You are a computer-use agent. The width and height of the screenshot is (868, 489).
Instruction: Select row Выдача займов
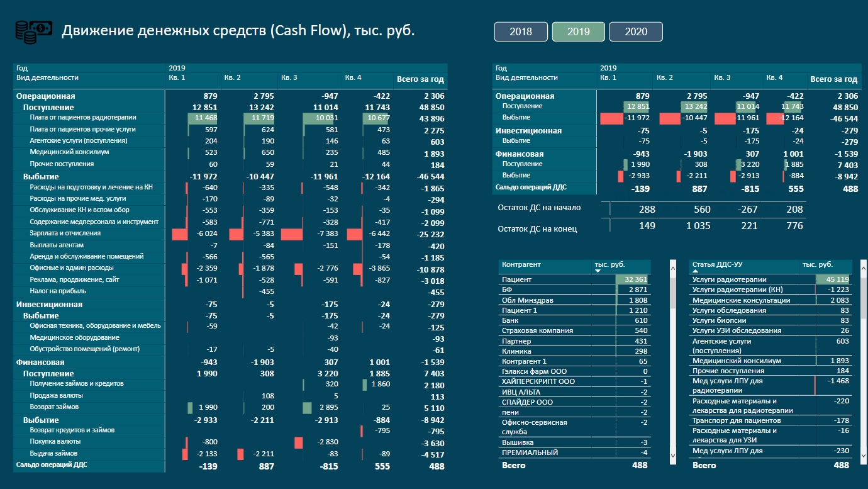click(230, 454)
